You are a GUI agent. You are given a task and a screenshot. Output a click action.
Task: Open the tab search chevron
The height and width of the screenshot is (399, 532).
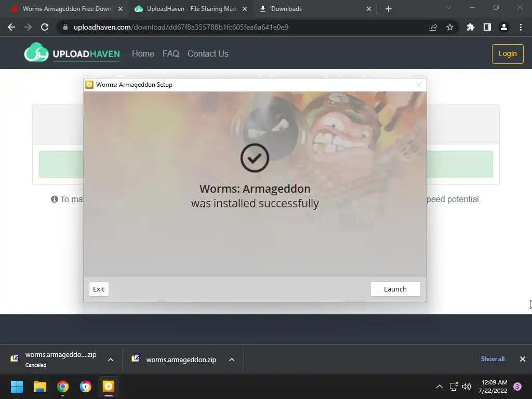(x=448, y=7)
